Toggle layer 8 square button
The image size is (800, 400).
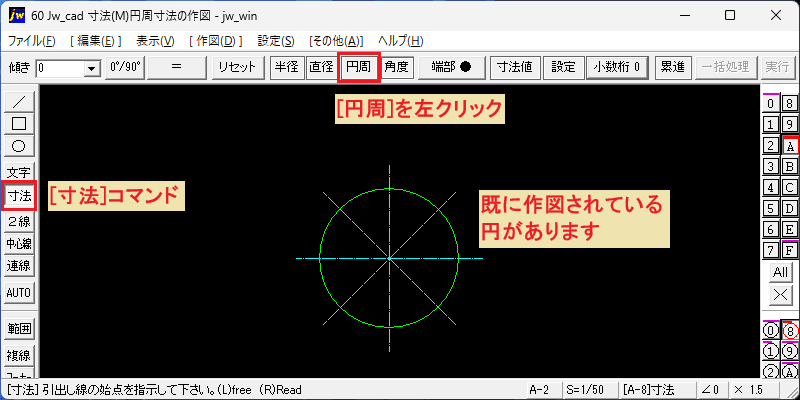(x=790, y=104)
